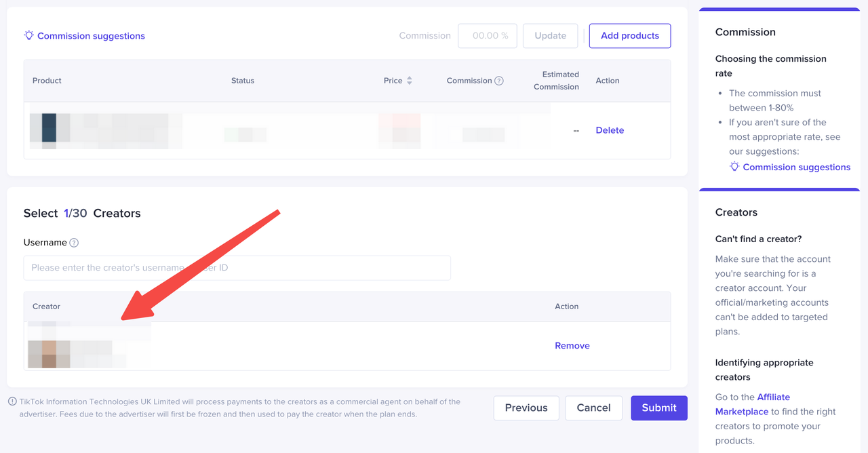Viewport: 868px width, 453px height.
Task: Click the lightbulb icon in right Commission panel
Action: (x=734, y=167)
